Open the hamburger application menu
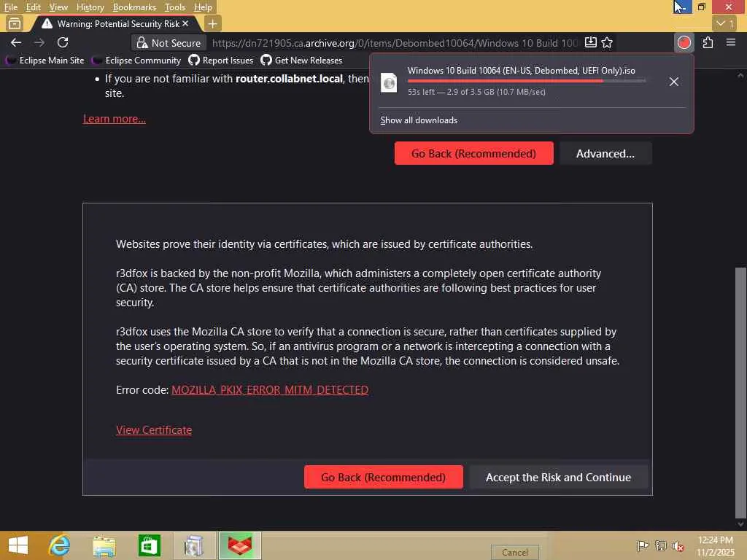Viewport: 747px width, 560px height. (731, 42)
